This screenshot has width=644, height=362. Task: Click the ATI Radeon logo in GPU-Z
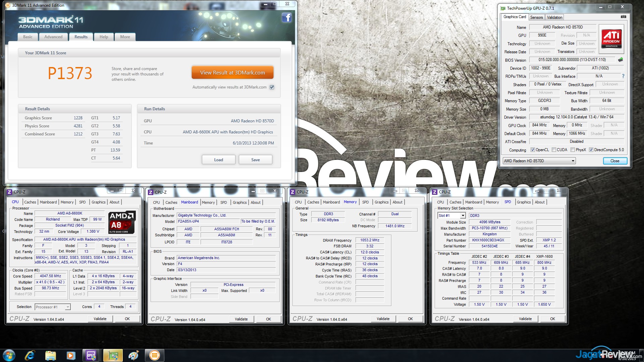[x=611, y=39]
